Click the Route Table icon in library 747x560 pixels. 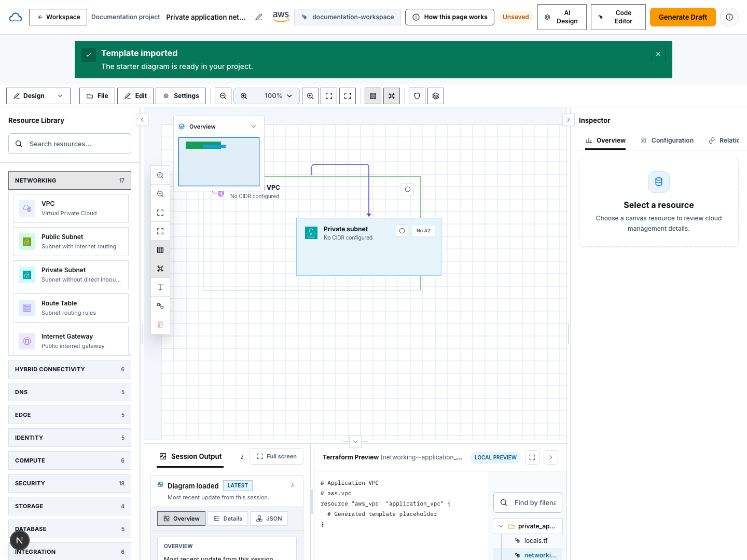click(x=27, y=308)
